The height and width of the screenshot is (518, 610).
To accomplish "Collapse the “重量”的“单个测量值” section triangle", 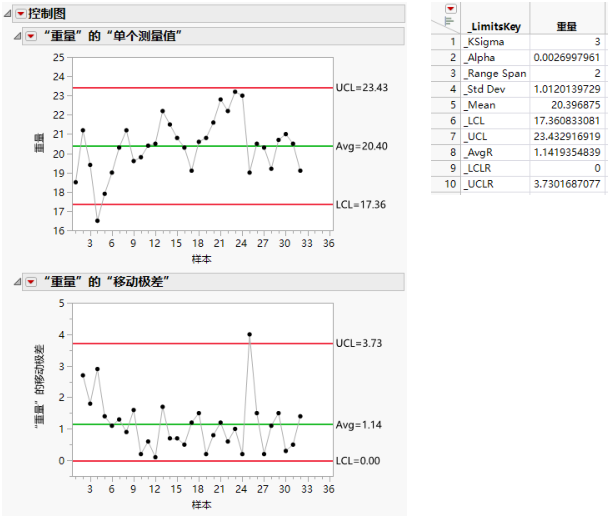I will pyautogui.click(x=18, y=36).
